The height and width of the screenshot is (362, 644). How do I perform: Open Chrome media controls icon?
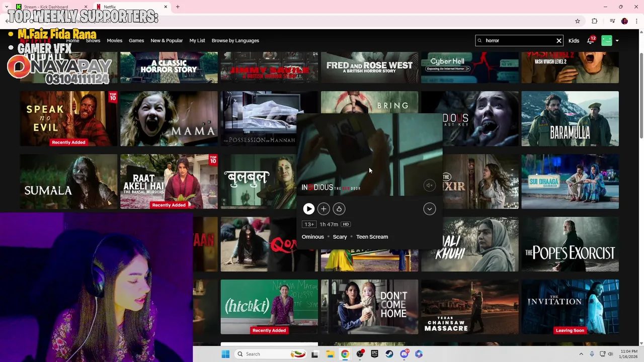612,21
